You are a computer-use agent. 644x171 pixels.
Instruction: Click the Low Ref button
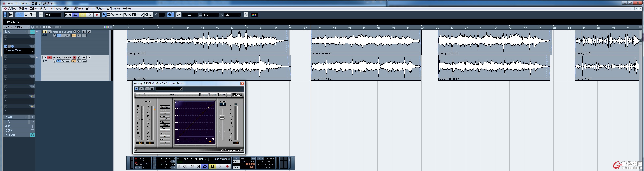165,107
